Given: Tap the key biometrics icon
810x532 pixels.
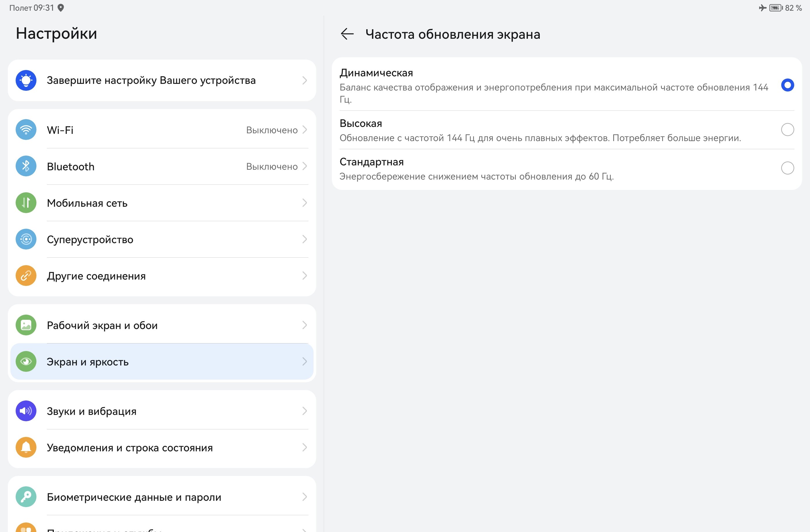Looking at the screenshot, I should pyautogui.click(x=26, y=497).
